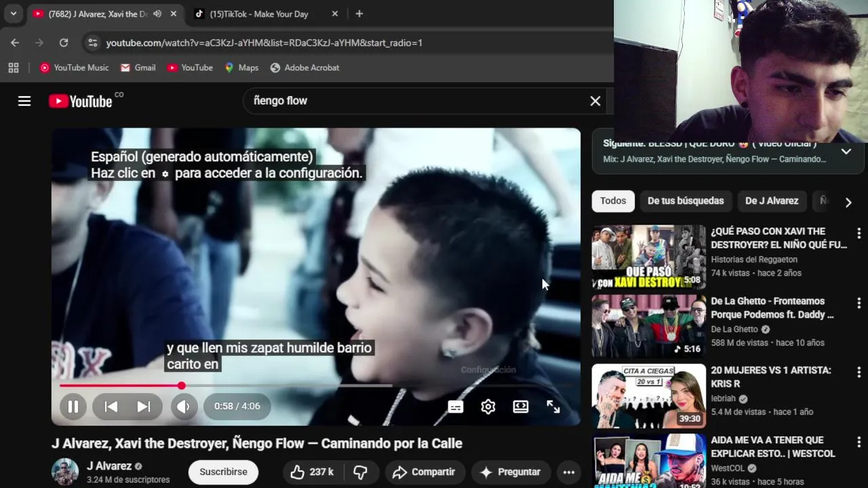Image resolution: width=868 pixels, height=488 pixels.
Task: Open De La Ghetto Fronteamos video thumbnail
Action: point(648,326)
